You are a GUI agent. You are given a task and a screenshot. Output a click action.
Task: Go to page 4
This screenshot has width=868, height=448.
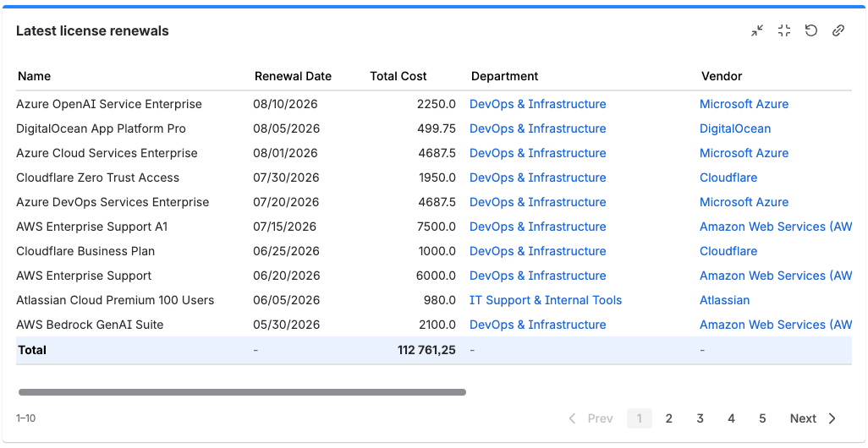click(x=731, y=418)
